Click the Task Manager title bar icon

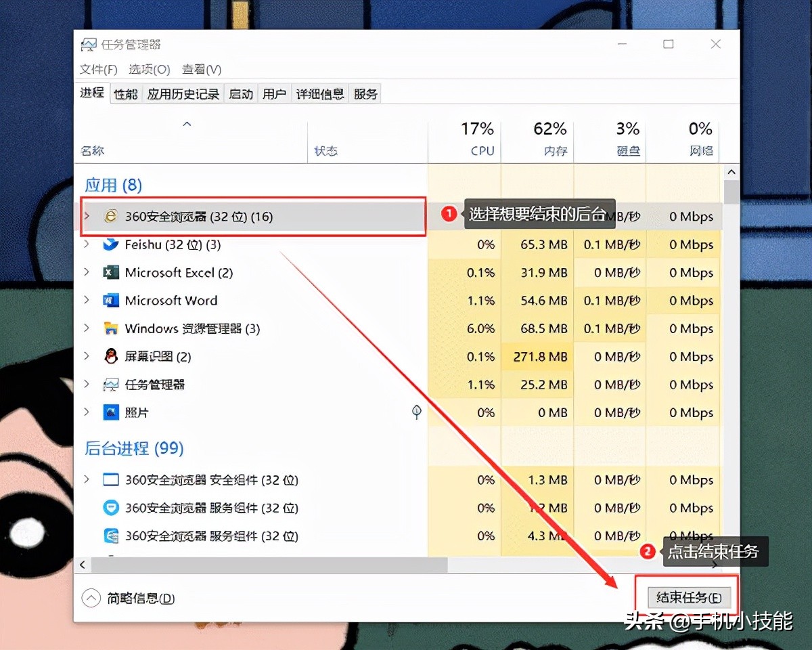[x=89, y=45]
